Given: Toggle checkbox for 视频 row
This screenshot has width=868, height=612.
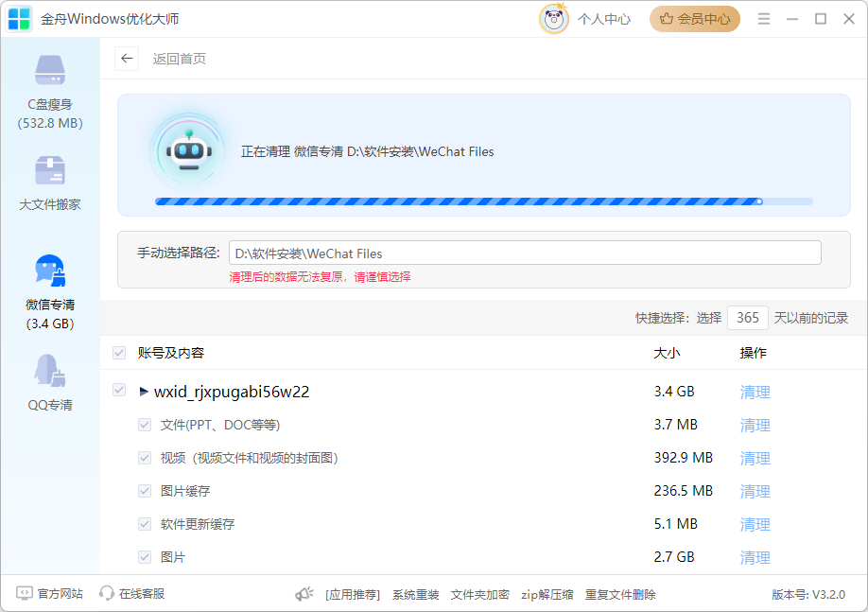Looking at the screenshot, I should coord(145,458).
